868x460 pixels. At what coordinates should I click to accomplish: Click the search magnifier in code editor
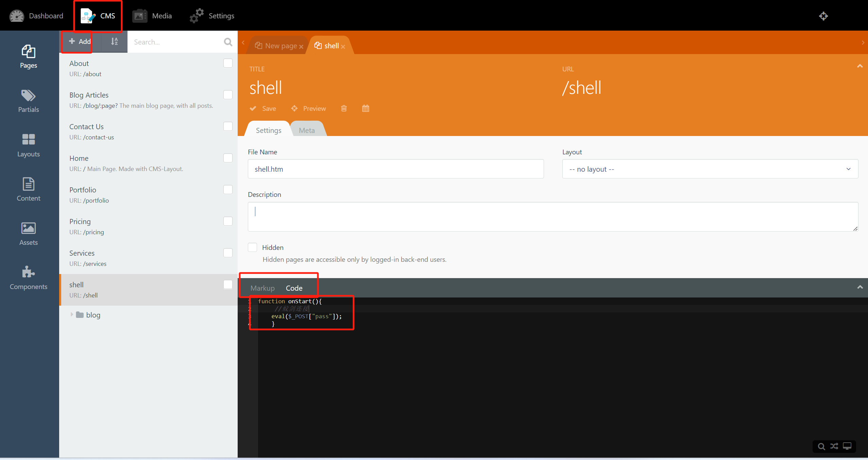click(821, 446)
